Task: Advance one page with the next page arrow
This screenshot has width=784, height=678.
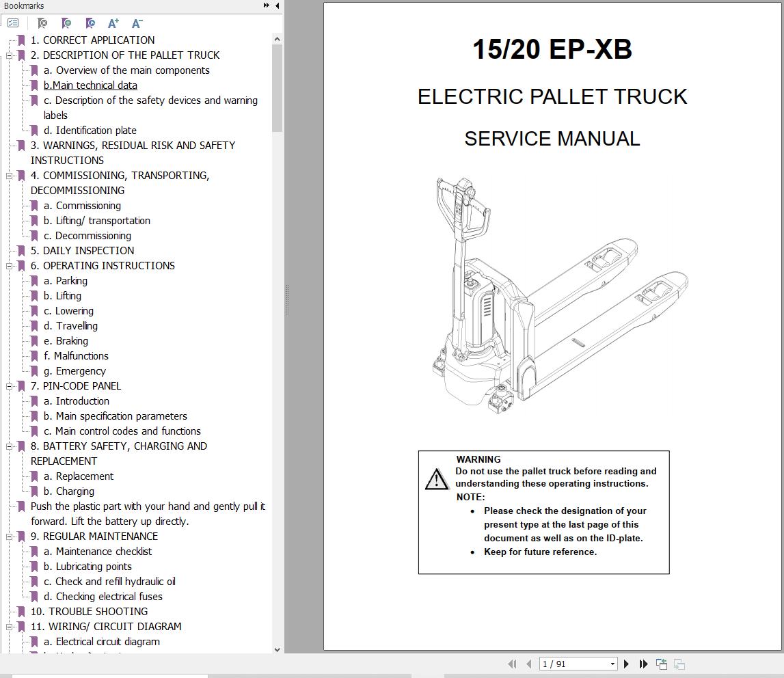Action: tap(626, 663)
